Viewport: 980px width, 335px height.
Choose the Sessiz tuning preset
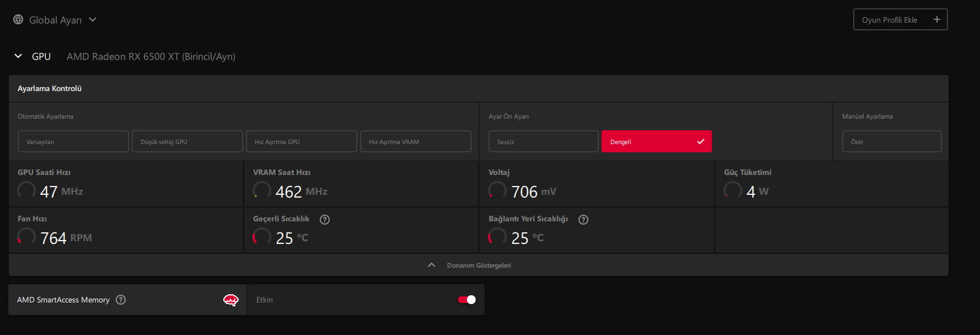pos(543,141)
